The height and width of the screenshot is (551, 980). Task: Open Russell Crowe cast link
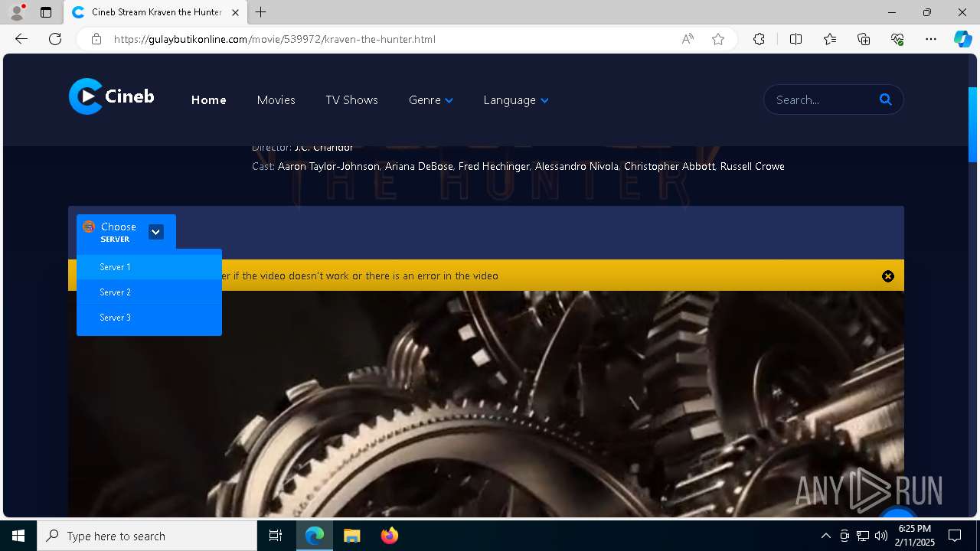click(x=752, y=166)
